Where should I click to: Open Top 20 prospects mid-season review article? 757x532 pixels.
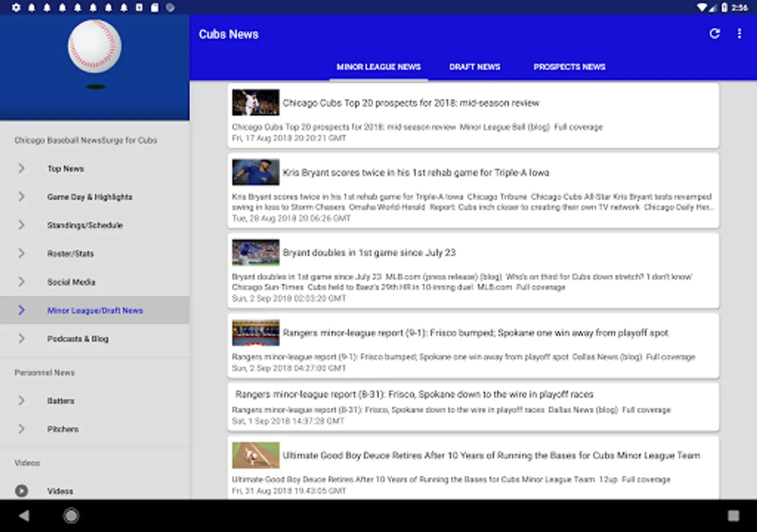point(473,116)
